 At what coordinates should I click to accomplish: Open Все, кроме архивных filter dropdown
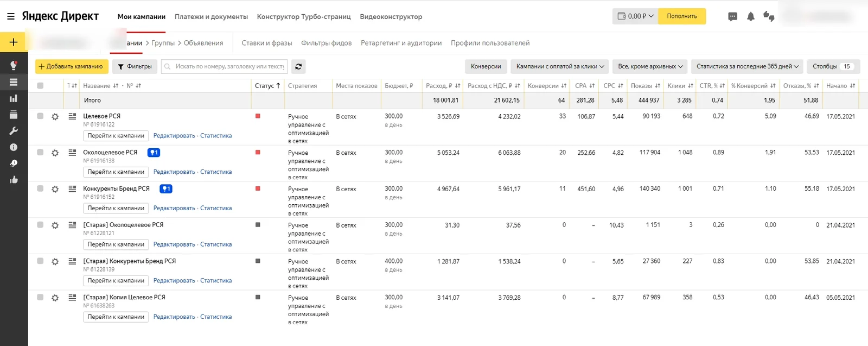[x=650, y=66]
